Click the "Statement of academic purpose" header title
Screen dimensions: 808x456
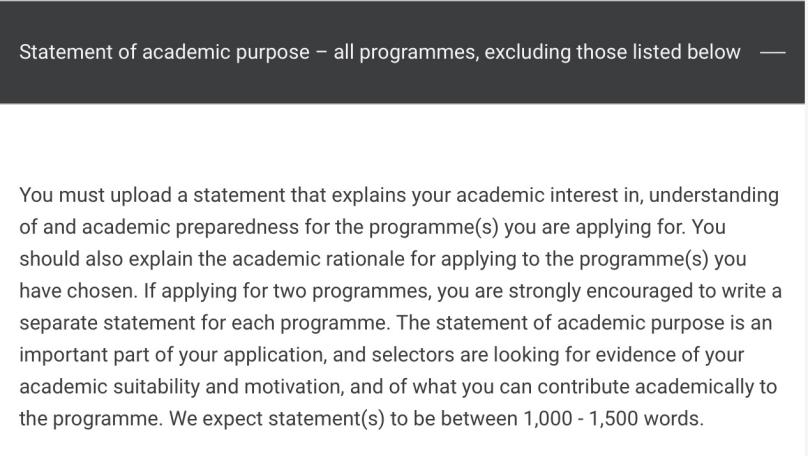click(x=164, y=52)
